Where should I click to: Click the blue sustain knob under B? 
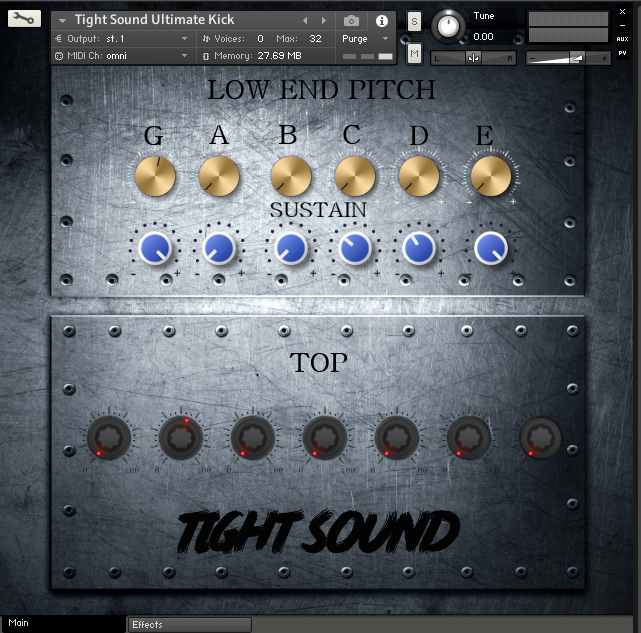(291, 248)
